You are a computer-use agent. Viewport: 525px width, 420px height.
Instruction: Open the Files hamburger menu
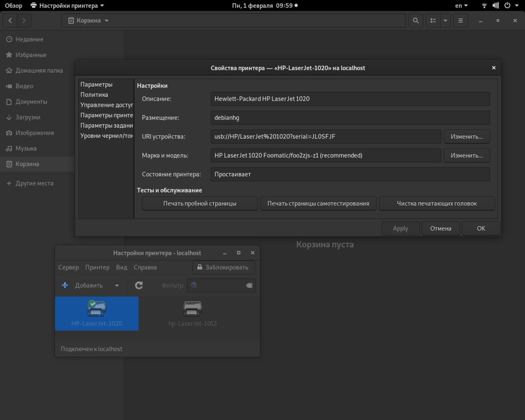click(x=461, y=21)
